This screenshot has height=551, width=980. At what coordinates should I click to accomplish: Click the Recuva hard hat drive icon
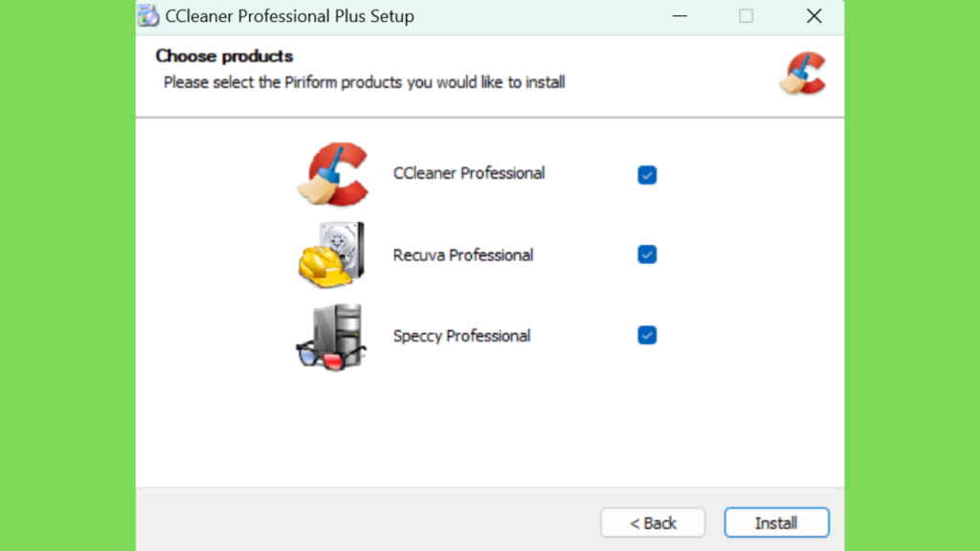(x=331, y=254)
